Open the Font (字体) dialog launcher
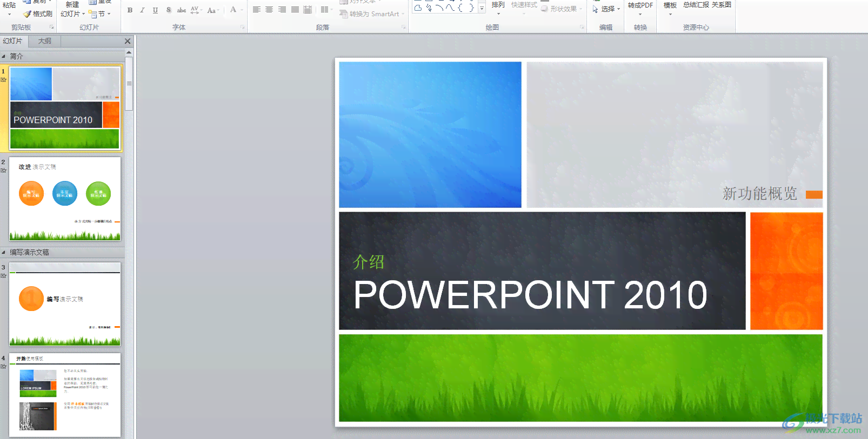 point(243,27)
